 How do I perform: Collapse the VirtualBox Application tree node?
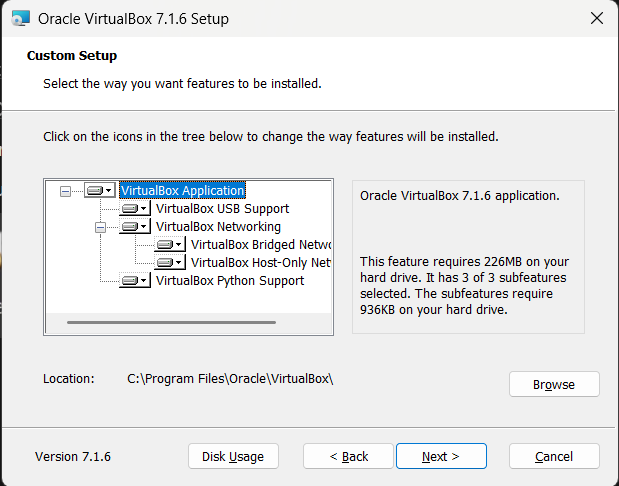pos(66,191)
